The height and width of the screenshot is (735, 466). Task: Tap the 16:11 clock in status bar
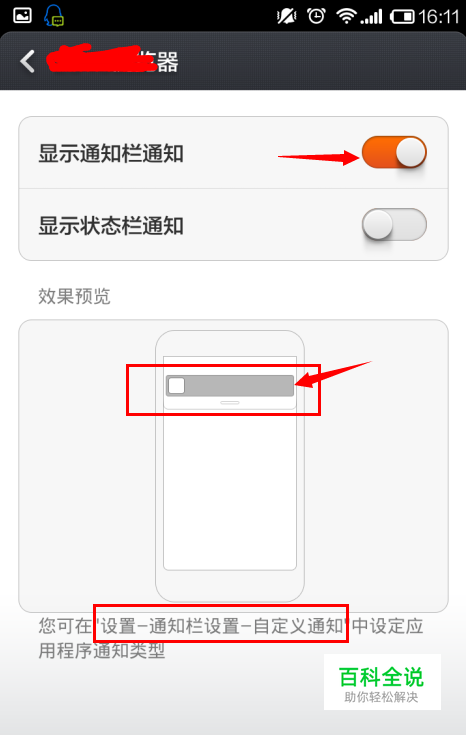(439, 17)
